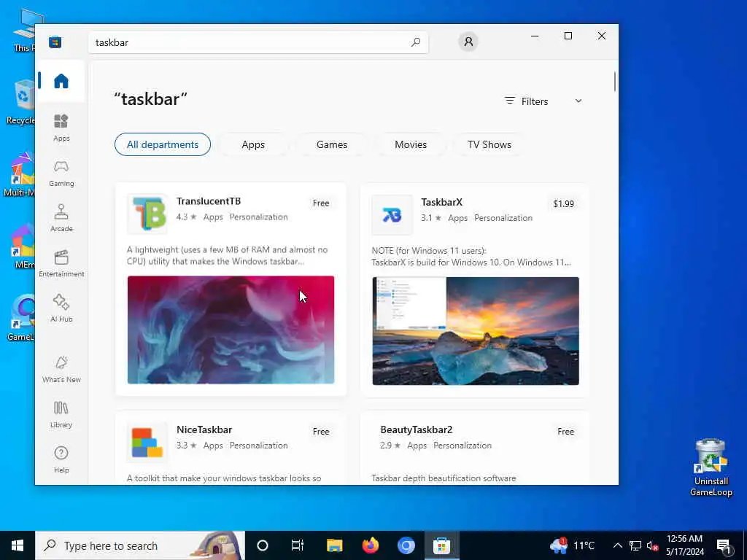This screenshot has height=560, width=747.
Task: Select the TV Shows department filter tab
Action: pyautogui.click(x=489, y=144)
